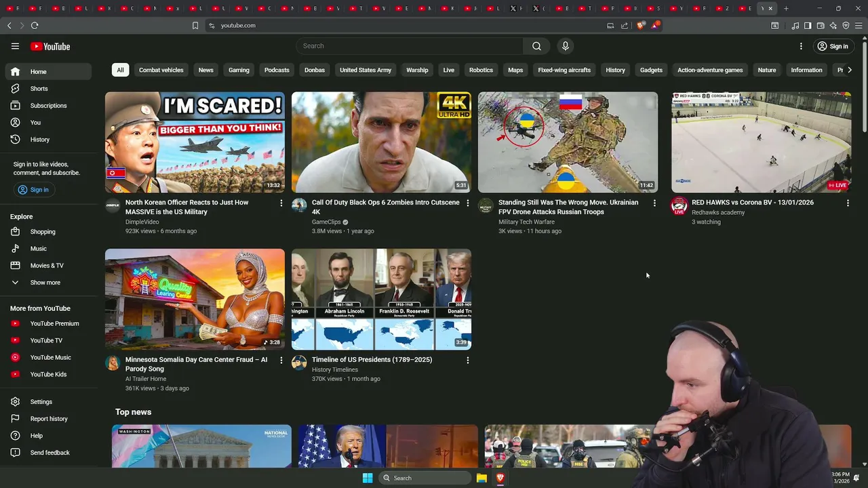The image size is (868, 488).
Task: Open North Korean Officer Reacts video thumbnail
Action: 195,142
